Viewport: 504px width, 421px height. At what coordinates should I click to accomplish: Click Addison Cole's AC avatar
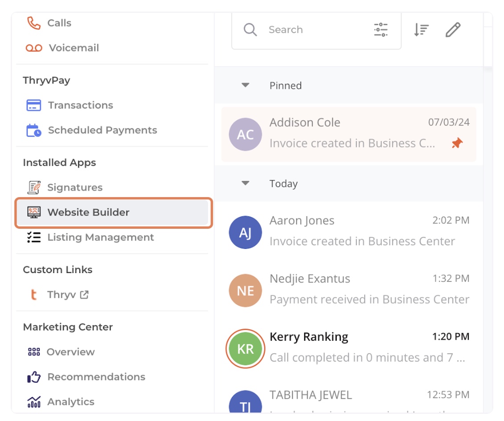[245, 134]
